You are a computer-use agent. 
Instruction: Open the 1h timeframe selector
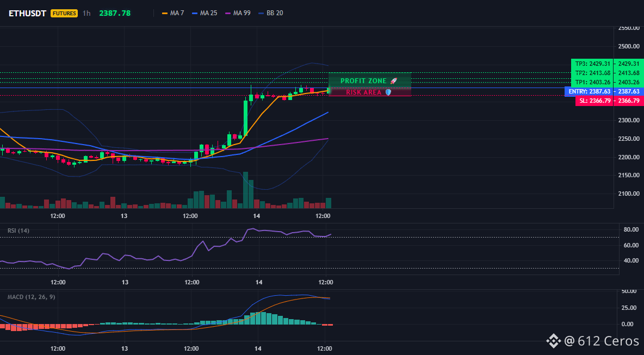click(86, 13)
